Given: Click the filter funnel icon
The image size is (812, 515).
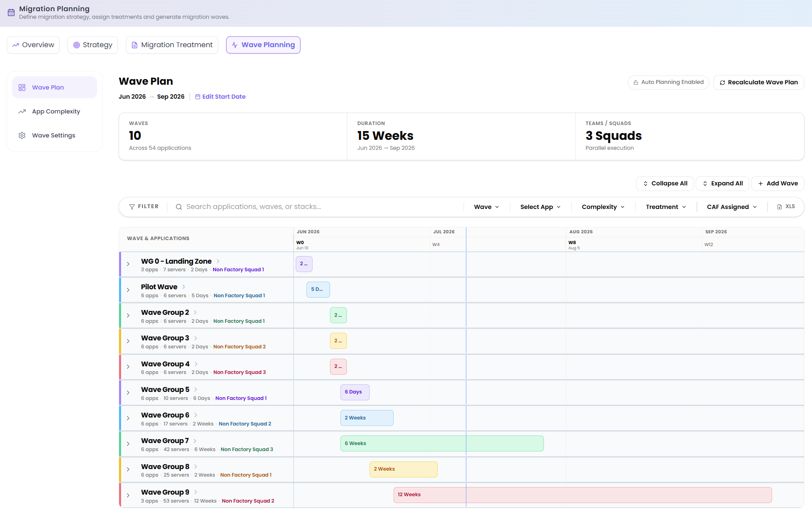Looking at the screenshot, I should [132, 207].
